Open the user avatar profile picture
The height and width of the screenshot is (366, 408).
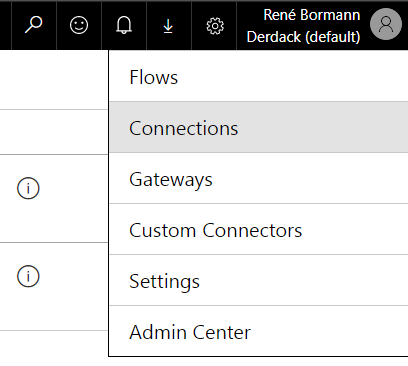click(386, 24)
